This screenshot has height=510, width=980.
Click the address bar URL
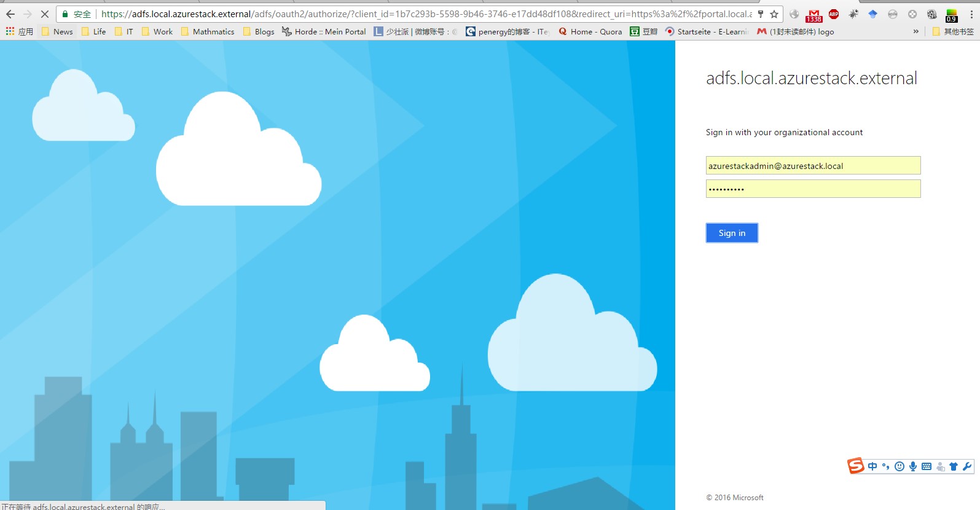pos(426,14)
